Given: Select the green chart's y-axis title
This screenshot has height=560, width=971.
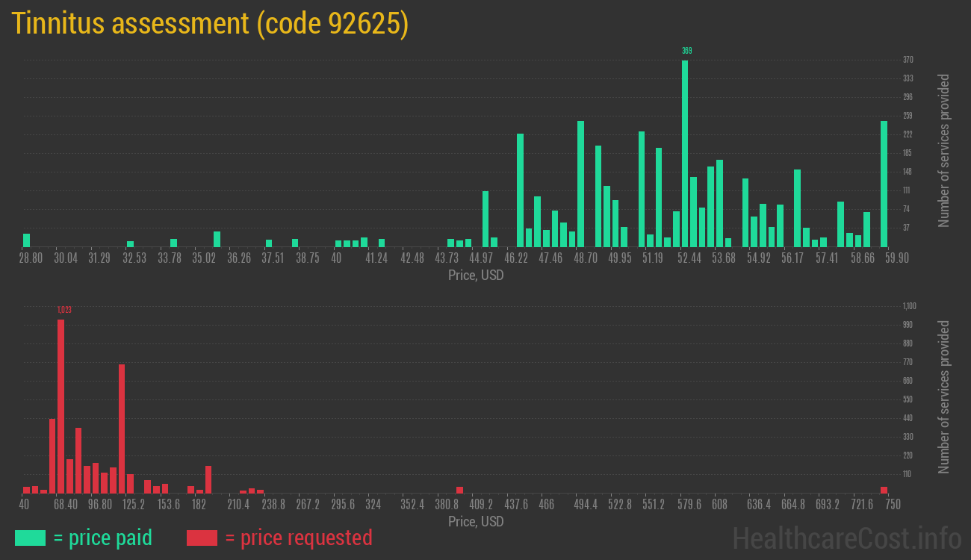Looking at the screenshot, I should [944, 150].
